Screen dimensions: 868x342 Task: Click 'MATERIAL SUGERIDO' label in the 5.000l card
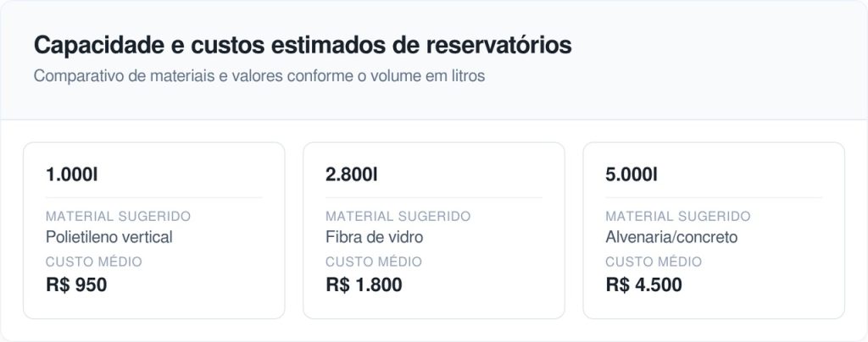[x=677, y=217]
